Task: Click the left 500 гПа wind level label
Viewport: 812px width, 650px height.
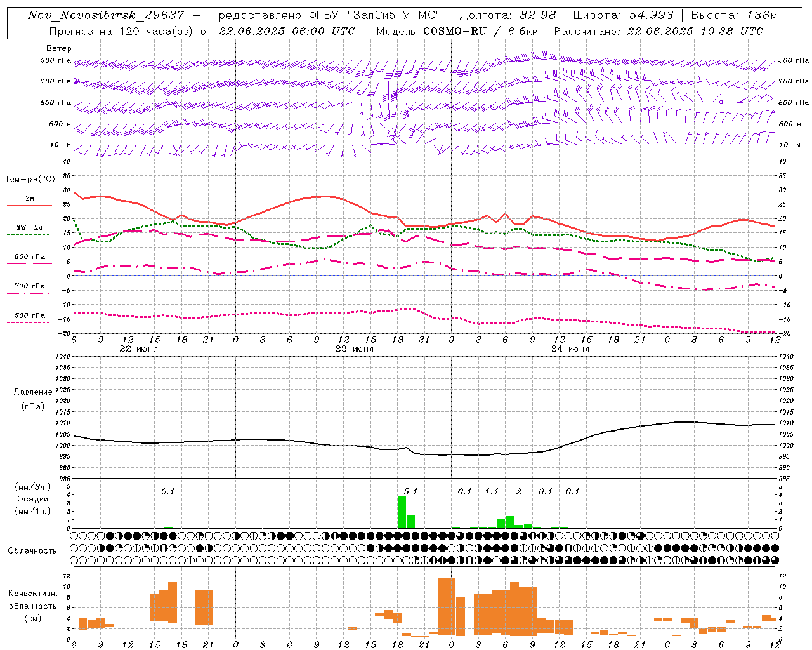Action: pyautogui.click(x=56, y=61)
